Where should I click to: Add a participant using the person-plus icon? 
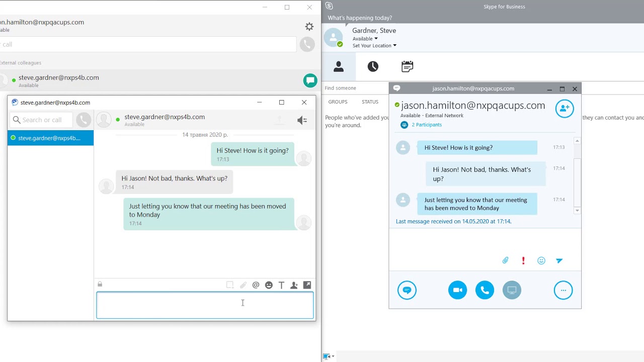(x=294, y=285)
